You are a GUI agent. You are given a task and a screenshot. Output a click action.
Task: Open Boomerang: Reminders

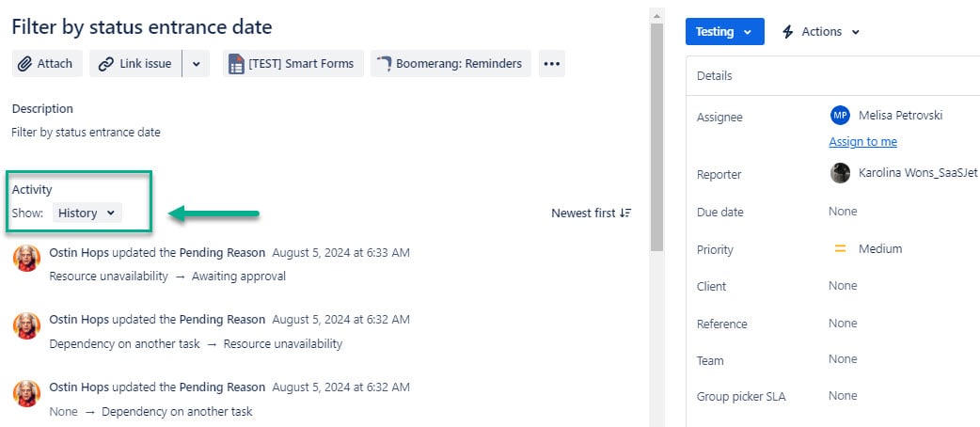[x=450, y=64]
